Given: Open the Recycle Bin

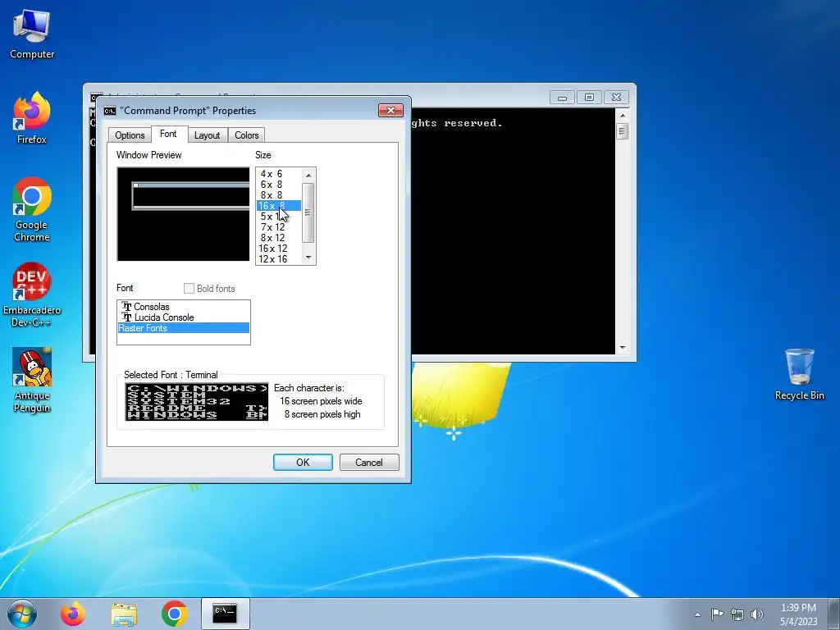Looking at the screenshot, I should click(799, 374).
